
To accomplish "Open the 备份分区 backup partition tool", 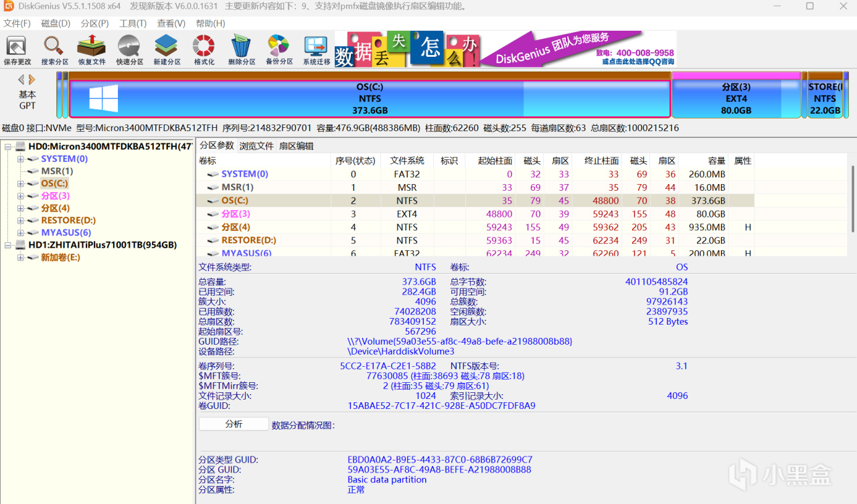I will 279,50.
